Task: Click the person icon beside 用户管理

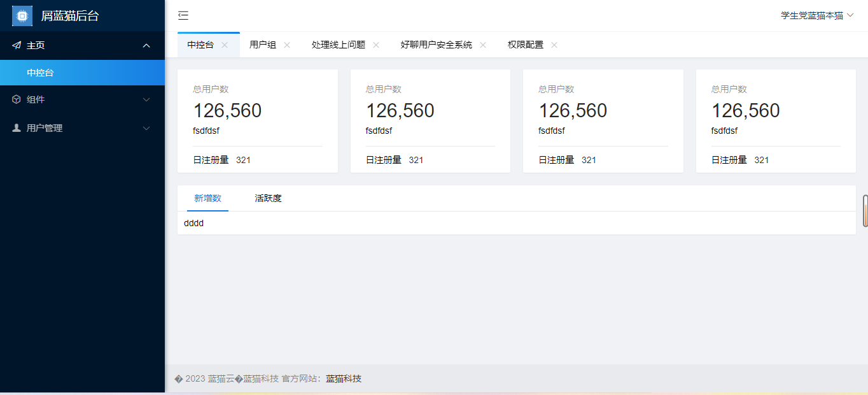Action: (17, 127)
